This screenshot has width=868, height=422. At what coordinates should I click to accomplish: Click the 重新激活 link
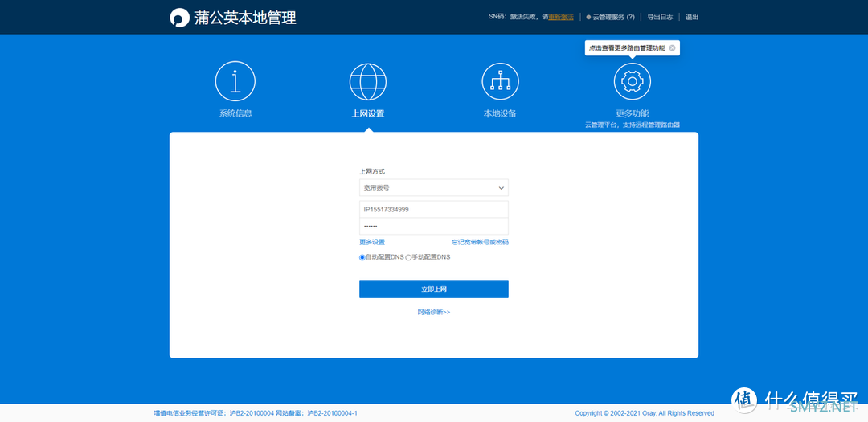(561, 17)
